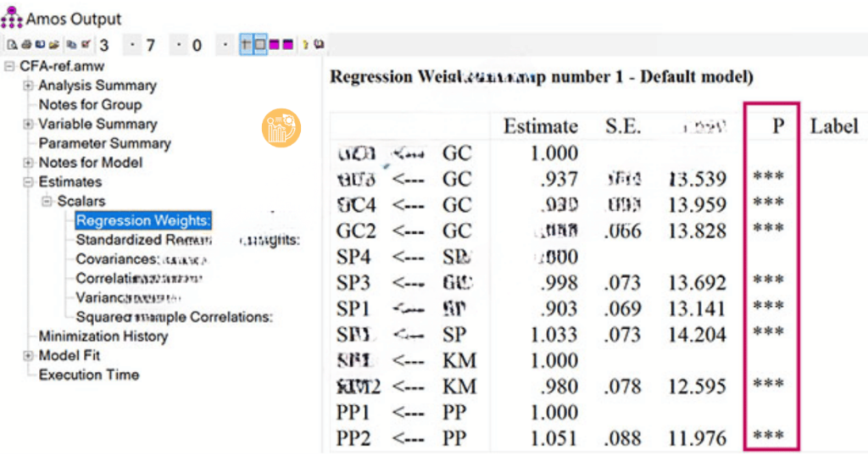Click the Regression Weights table title
868x456 pixels.
[542, 76]
